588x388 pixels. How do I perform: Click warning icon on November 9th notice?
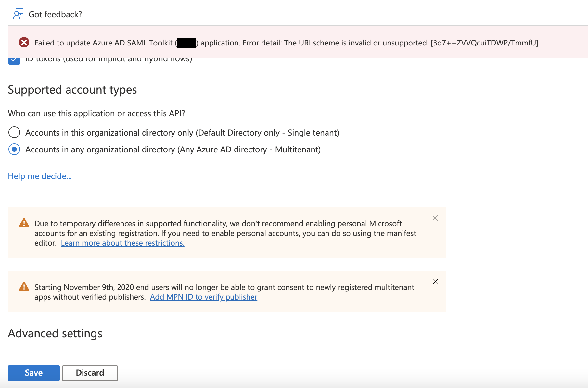tap(24, 287)
